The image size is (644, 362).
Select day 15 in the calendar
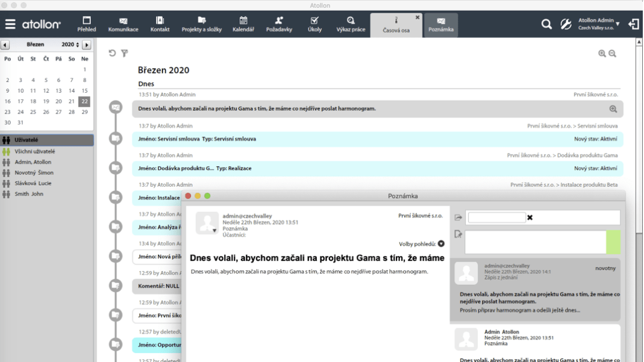click(x=84, y=91)
